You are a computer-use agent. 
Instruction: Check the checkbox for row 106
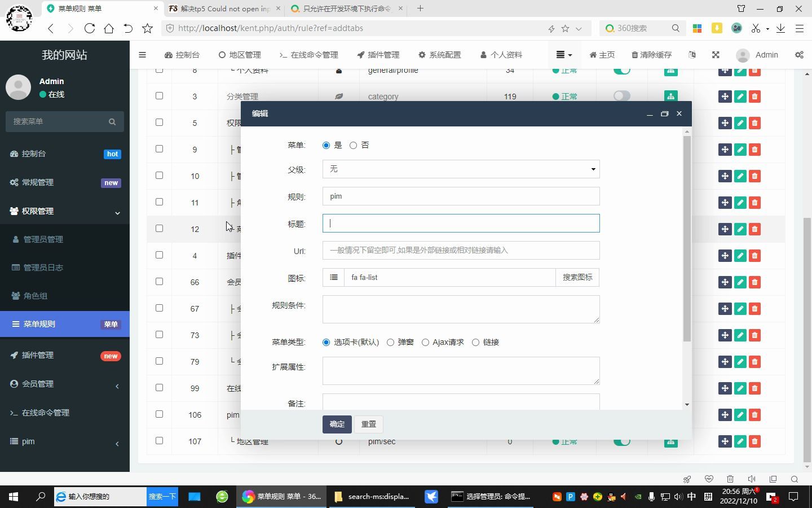(x=159, y=414)
